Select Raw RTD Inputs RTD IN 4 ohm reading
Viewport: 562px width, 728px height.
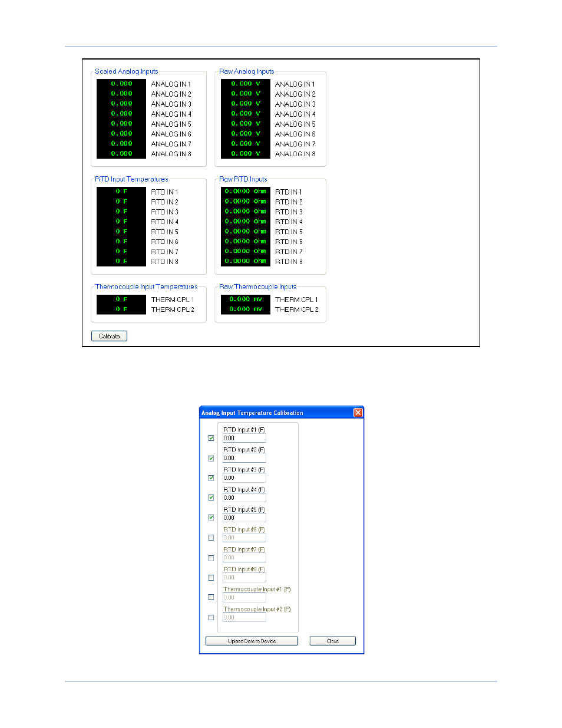click(246, 222)
